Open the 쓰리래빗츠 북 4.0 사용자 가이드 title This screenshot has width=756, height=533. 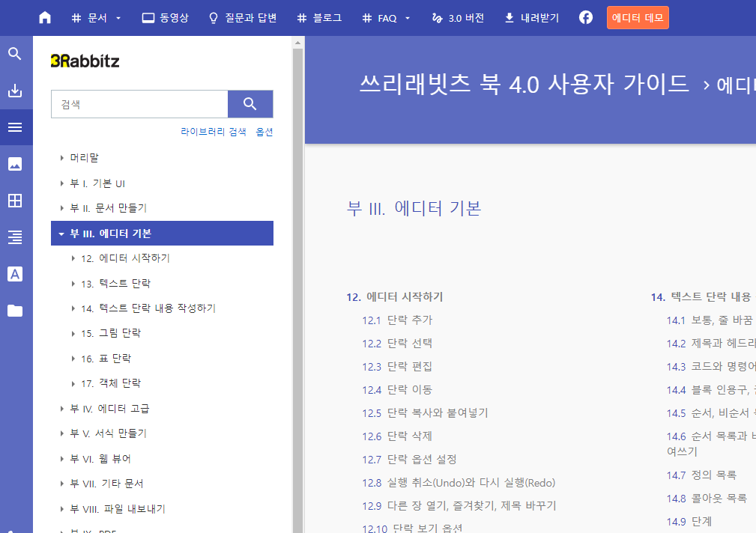tap(524, 85)
